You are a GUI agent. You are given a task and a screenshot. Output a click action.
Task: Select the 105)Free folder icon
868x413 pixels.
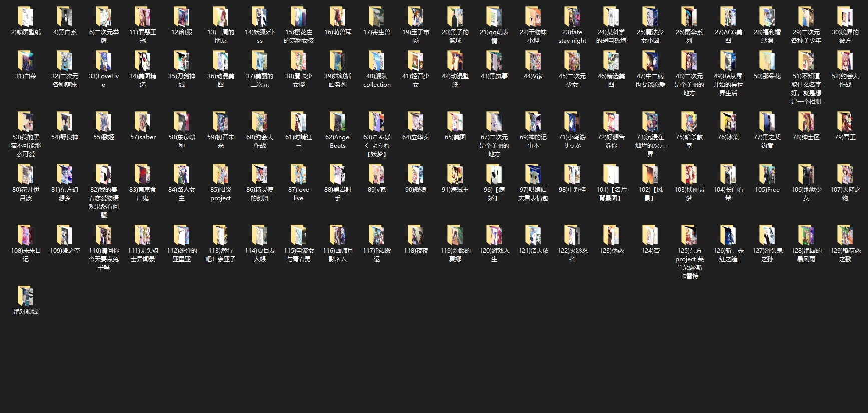767,174
